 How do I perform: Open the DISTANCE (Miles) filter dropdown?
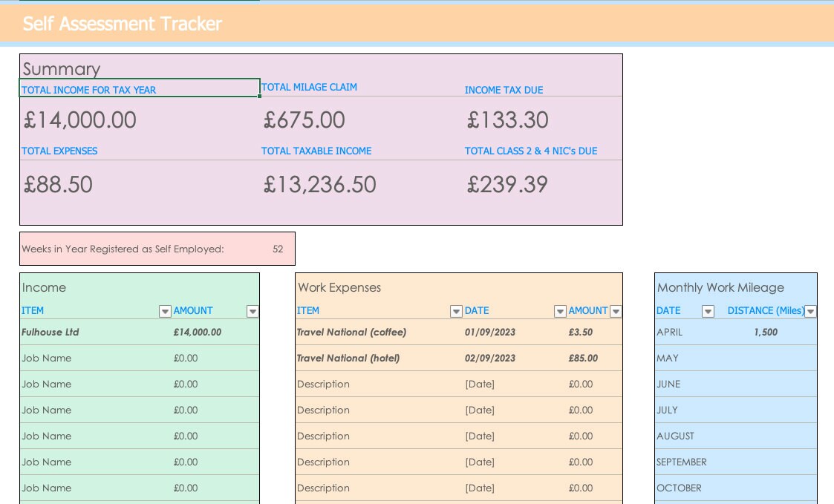click(809, 311)
